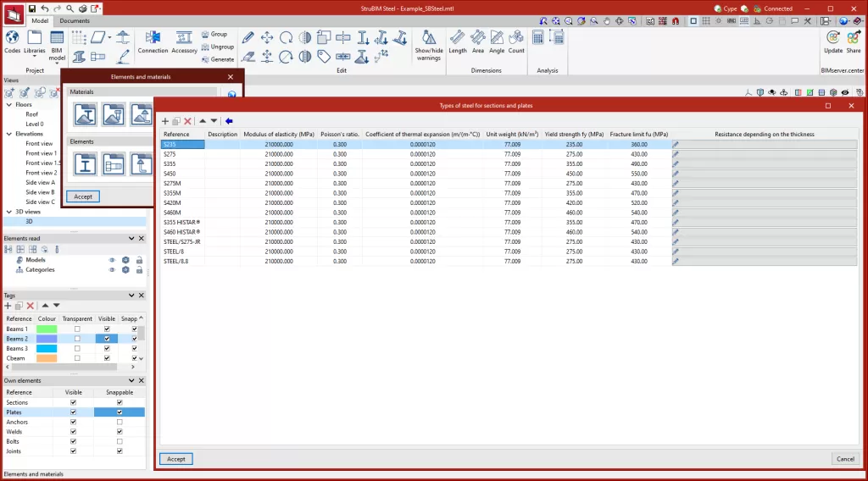The width and height of the screenshot is (868, 481).
Task: Open the Libraries dropdown
Action: (x=35, y=46)
